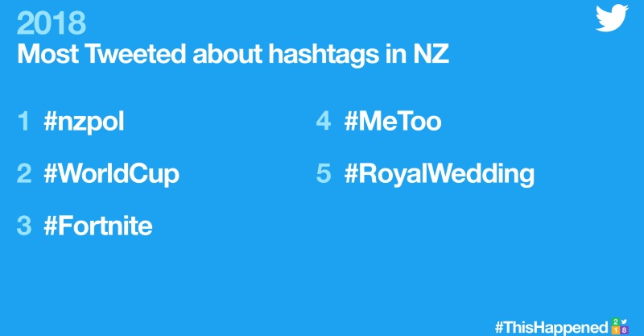Click the light-blue 2018 year heading
644x336 pixels.
coord(52,23)
